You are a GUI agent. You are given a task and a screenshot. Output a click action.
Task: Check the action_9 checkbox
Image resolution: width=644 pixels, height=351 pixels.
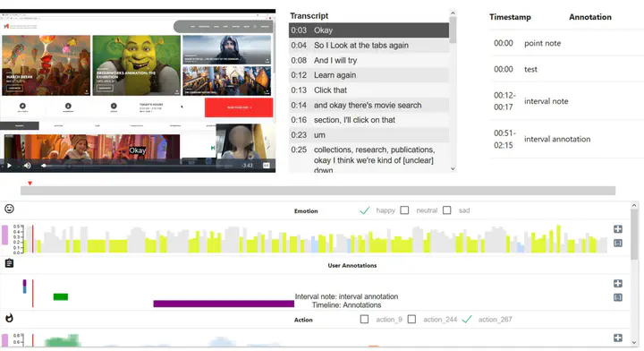click(x=364, y=320)
